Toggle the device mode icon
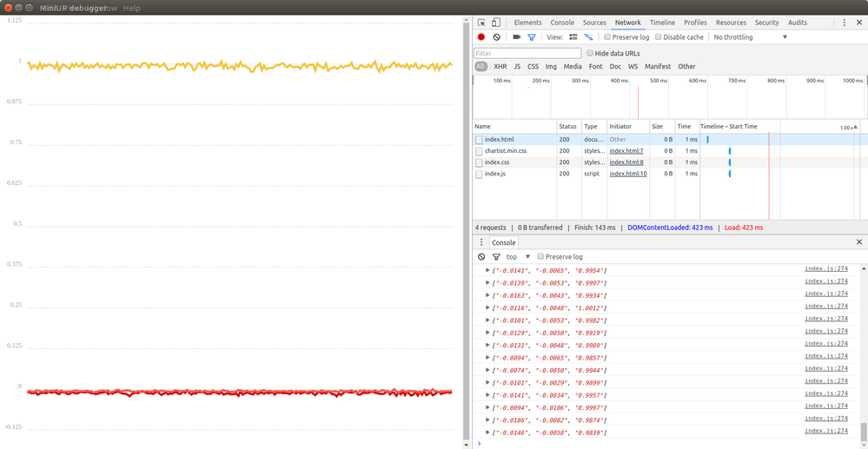Image resolution: width=868 pixels, height=449 pixels. point(496,23)
